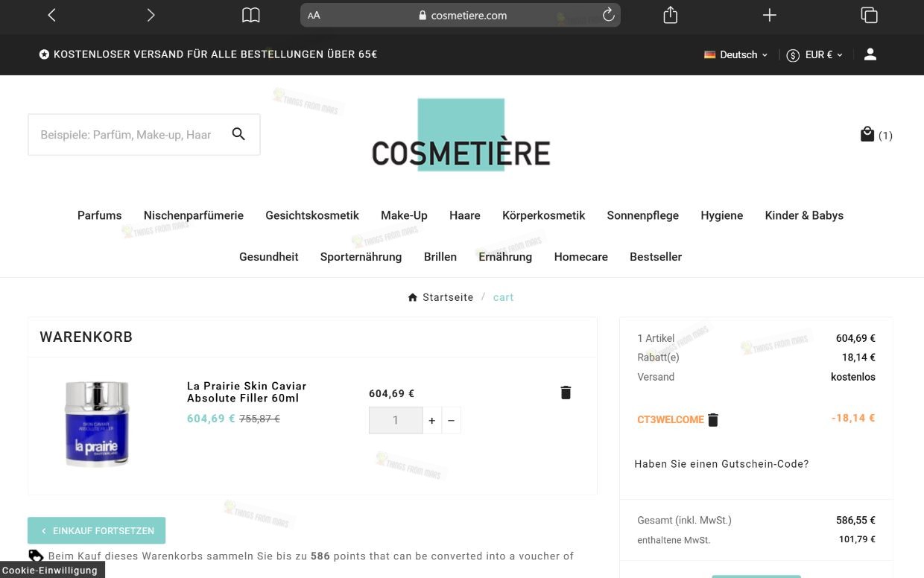Open the Nischenparfümerie menu
This screenshot has width=924, height=578.
[x=194, y=215]
